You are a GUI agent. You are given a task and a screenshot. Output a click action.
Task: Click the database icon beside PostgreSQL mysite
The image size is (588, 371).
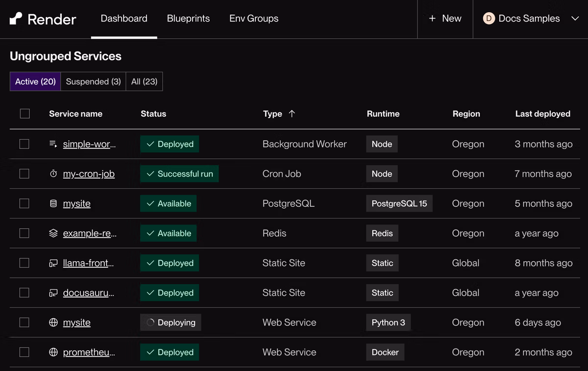pyautogui.click(x=53, y=203)
